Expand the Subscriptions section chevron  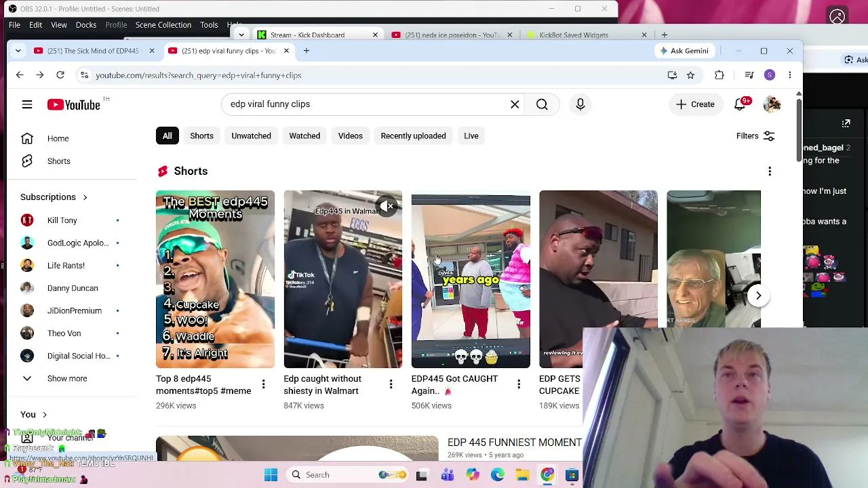coord(85,197)
